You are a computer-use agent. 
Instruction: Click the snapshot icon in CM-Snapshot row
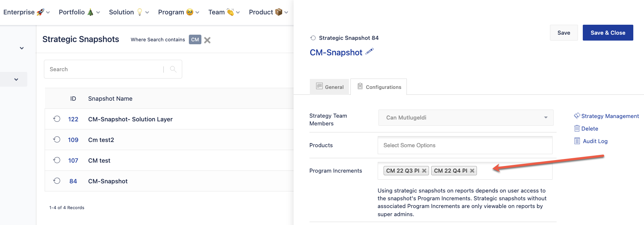pos(57,181)
